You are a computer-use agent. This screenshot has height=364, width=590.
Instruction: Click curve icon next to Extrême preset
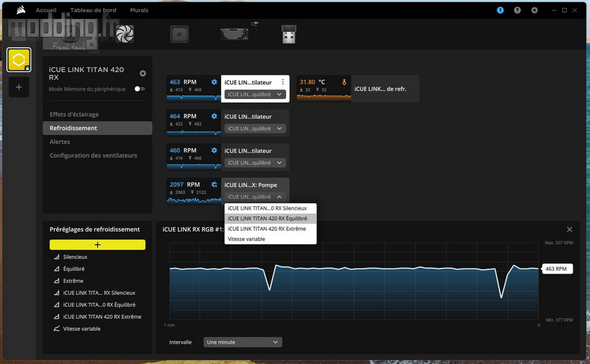56,281
